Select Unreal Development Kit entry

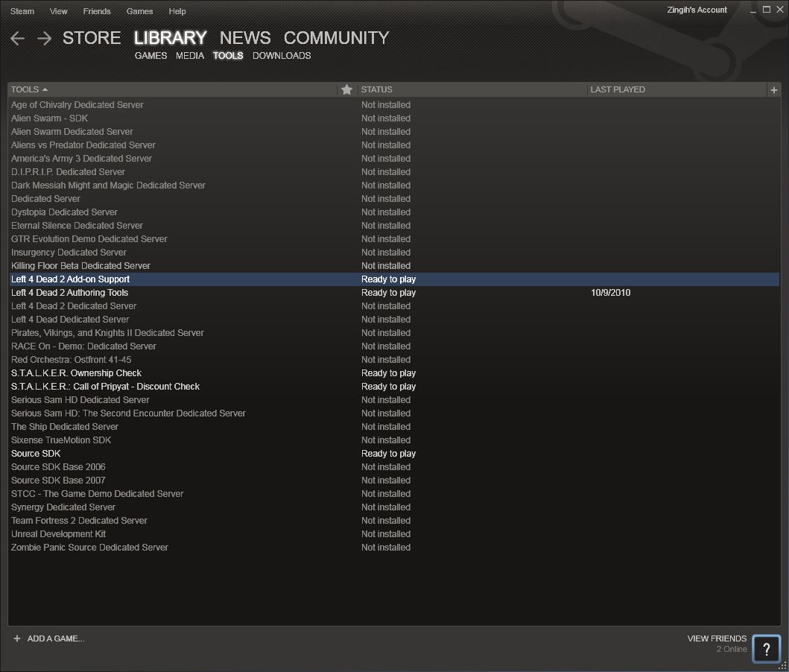[59, 534]
